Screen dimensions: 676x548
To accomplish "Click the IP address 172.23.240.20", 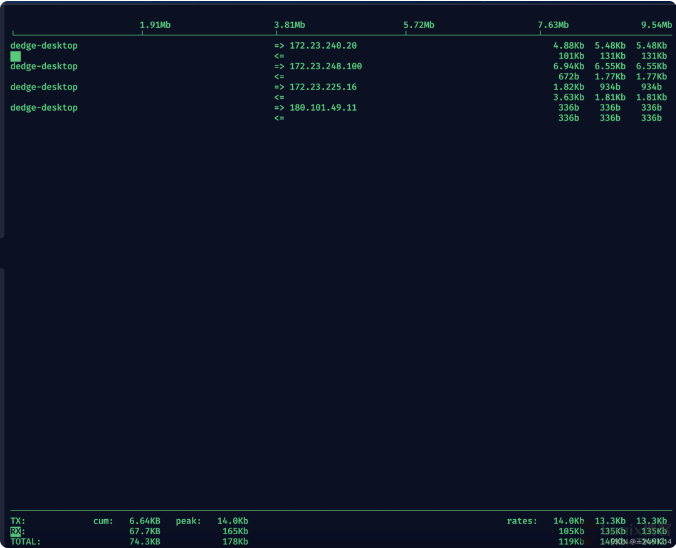I will coord(323,46).
